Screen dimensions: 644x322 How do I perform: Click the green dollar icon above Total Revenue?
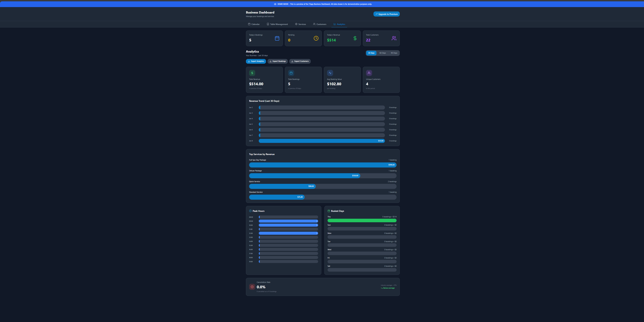click(x=252, y=73)
